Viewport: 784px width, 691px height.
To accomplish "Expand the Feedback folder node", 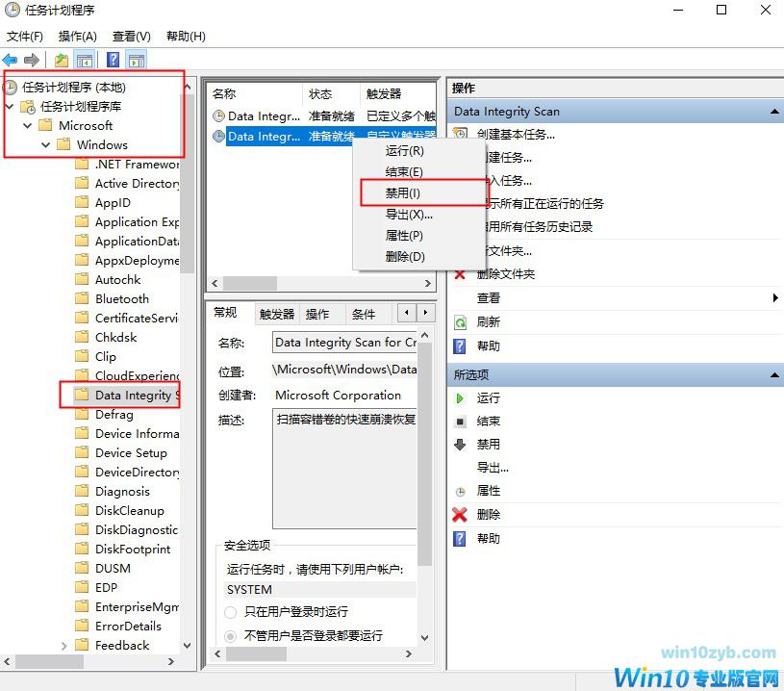I will [63, 646].
